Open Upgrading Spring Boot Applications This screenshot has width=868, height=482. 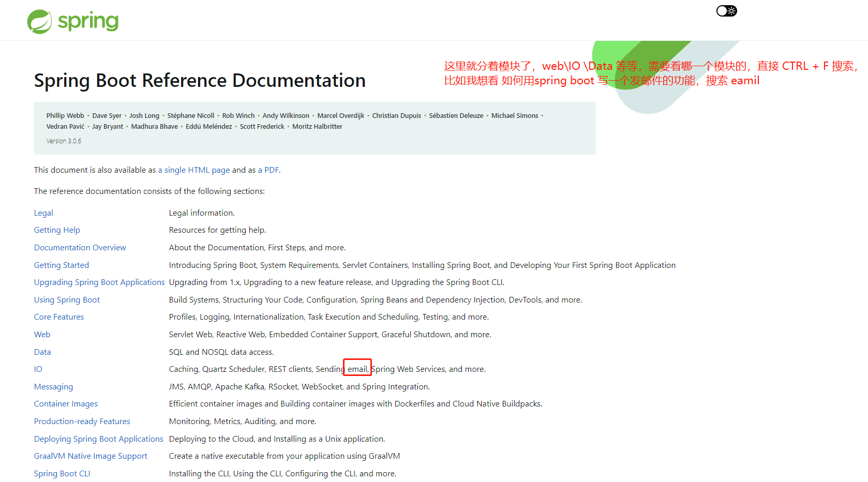(99, 282)
